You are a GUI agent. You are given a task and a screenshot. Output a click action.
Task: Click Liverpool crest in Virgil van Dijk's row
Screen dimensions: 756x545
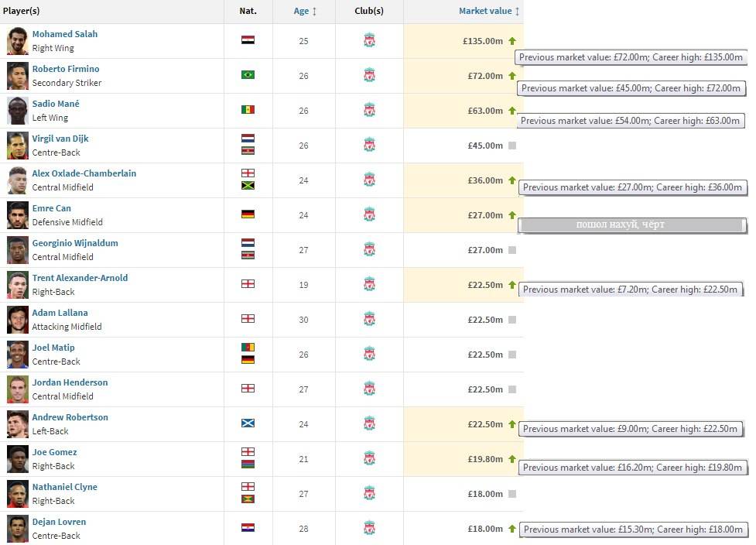click(x=369, y=146)
